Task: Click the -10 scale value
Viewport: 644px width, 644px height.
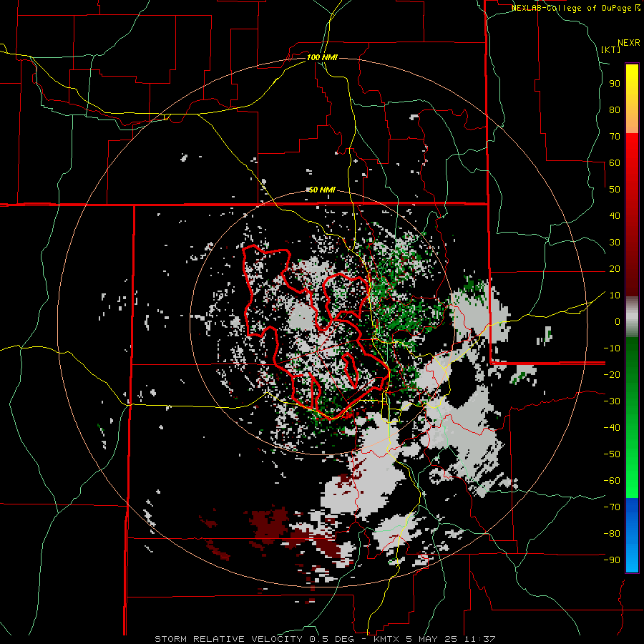Action: (612, 348)
